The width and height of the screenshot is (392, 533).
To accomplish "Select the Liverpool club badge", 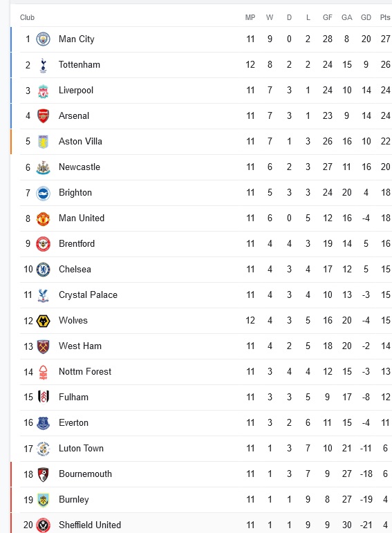I will pos(43,91).
